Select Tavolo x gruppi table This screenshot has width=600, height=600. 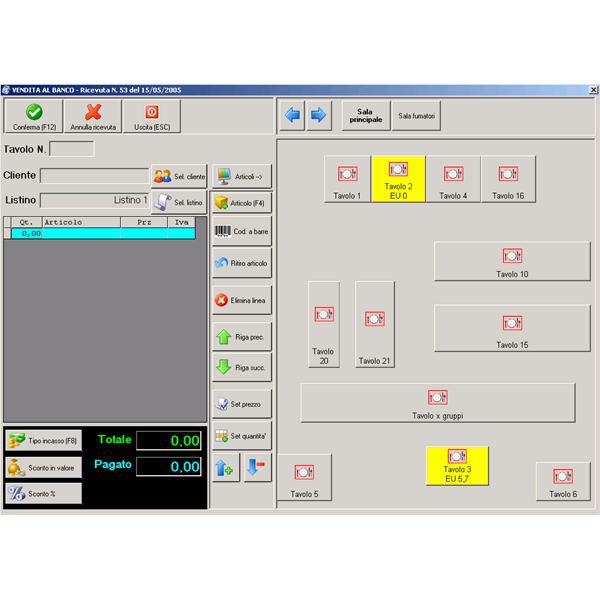(x=438, y=403)
